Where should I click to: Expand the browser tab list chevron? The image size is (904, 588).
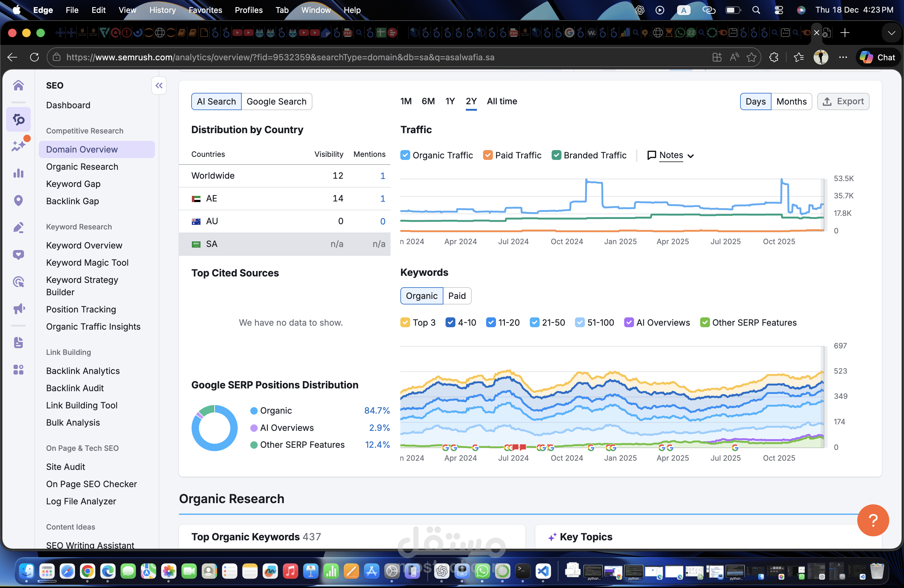pyautogui.click(x=891, y=33)
